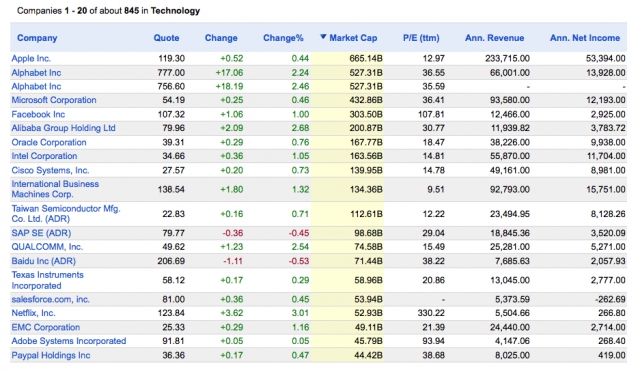Select Paypal market cap 44.42B

click(368, 355)
